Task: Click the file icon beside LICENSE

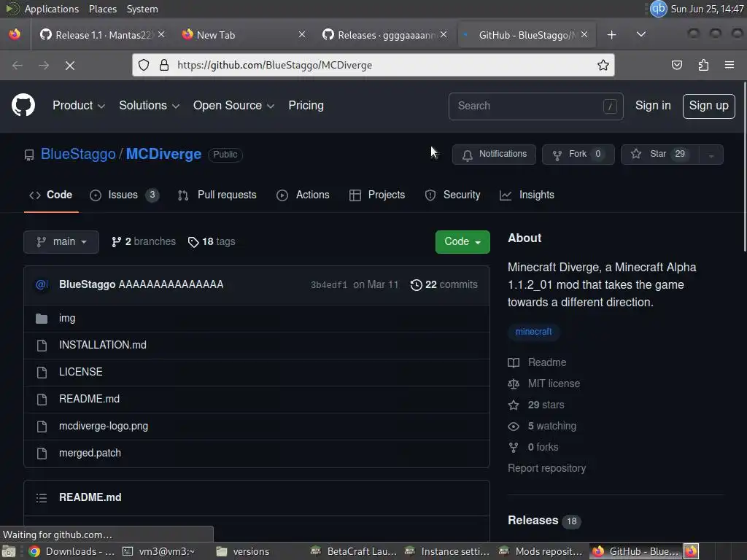Action: 42,373
